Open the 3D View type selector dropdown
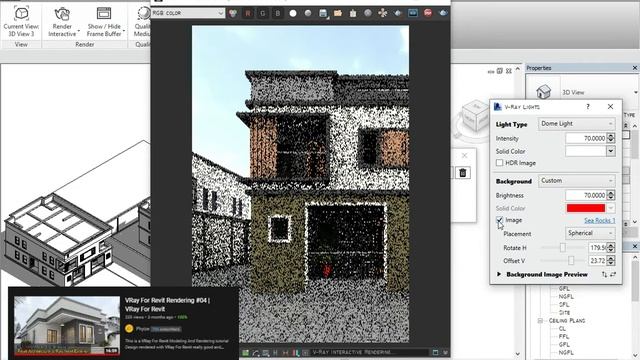640x360 pixels. pyautogui.click(x=636, y=92)
